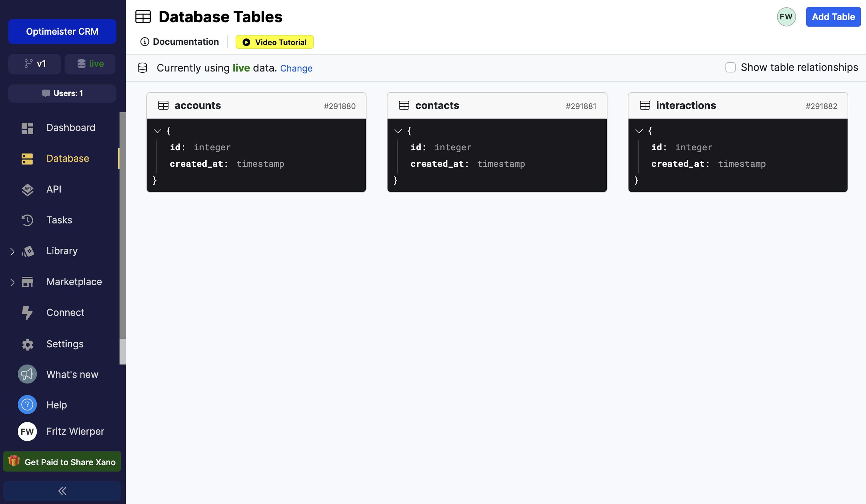Click the sidebar vertical scrollbar
866x504 pixels.
[x=122, y=225]
